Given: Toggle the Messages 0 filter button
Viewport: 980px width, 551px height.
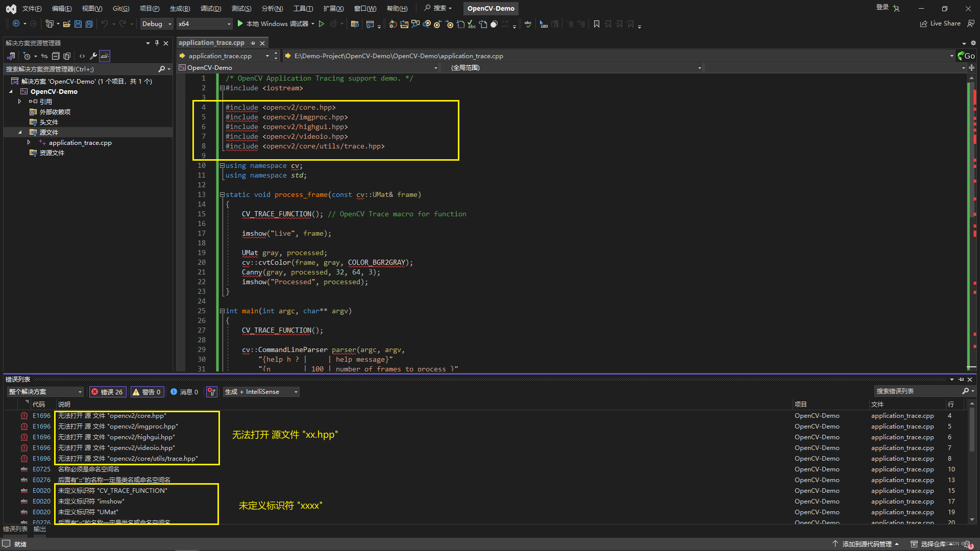Looking at the screenshot, I should [185, 392].
